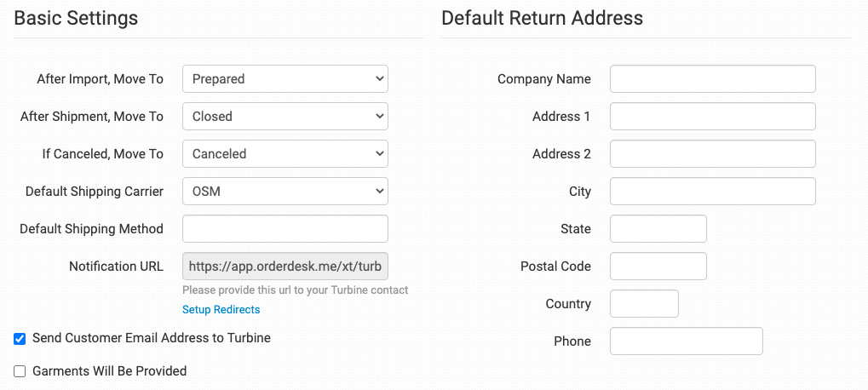Click the Notification URL field

pos(285,267)
